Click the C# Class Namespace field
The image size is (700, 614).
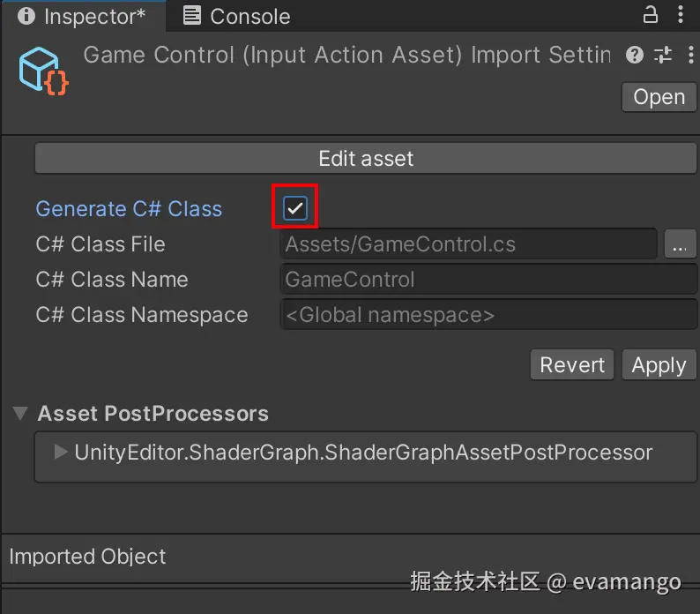pyautogui.click(x=488, y=315)
